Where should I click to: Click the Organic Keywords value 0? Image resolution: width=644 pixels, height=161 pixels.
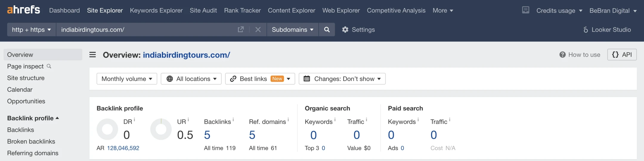click(313, 135)
